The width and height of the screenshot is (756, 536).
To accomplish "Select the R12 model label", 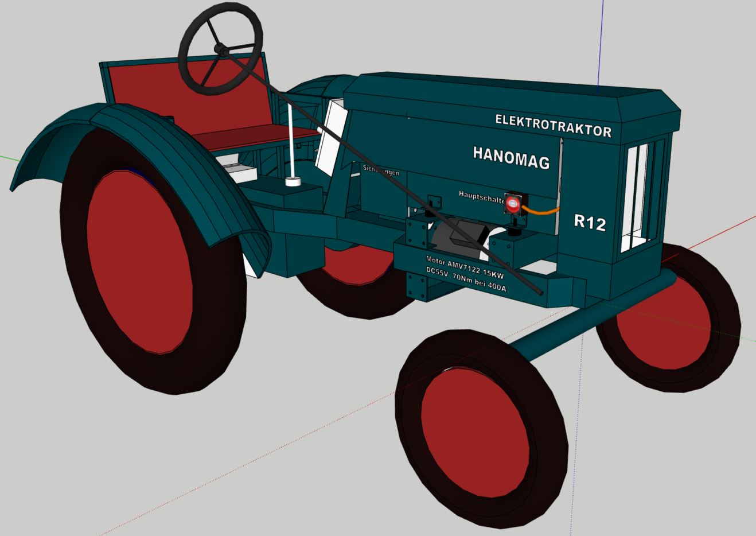I will (x=590, y=222).
